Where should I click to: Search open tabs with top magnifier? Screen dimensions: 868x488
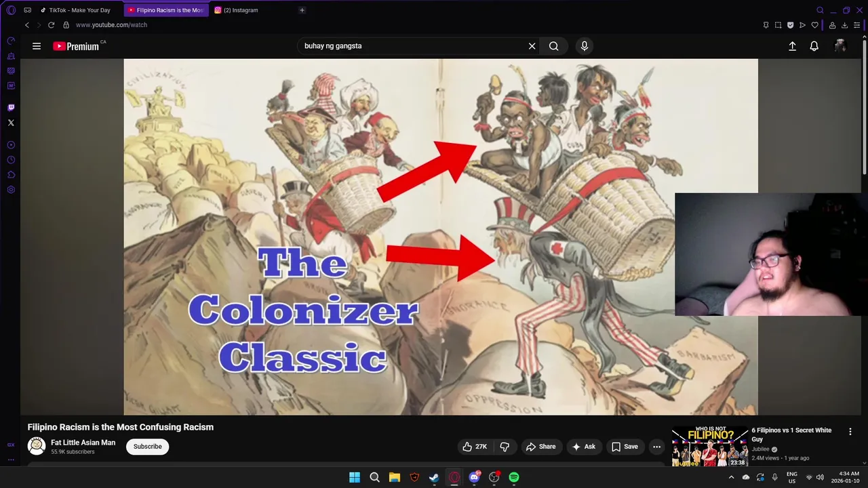click(820, 10)
